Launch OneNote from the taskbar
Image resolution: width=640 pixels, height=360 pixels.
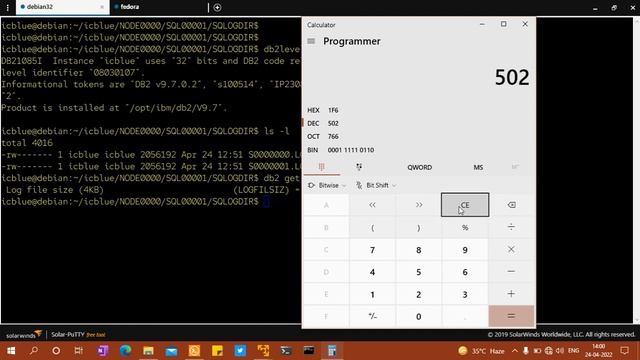pyautogui.click(x=102, y=351)
